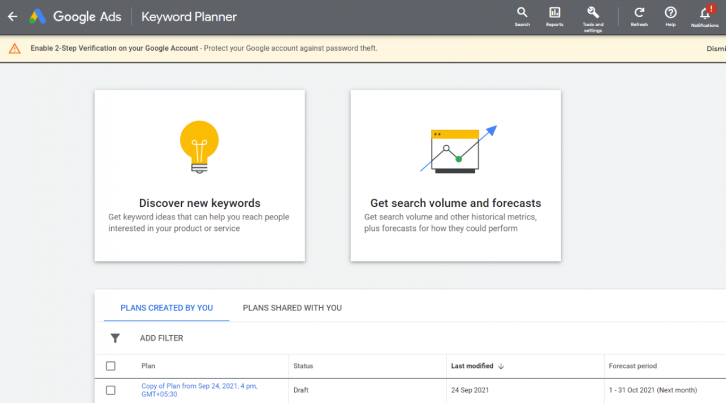Sort by Last modified column header
Viewport: 726px width, 403px height.
pyautogui.click(x=472, y=366)
